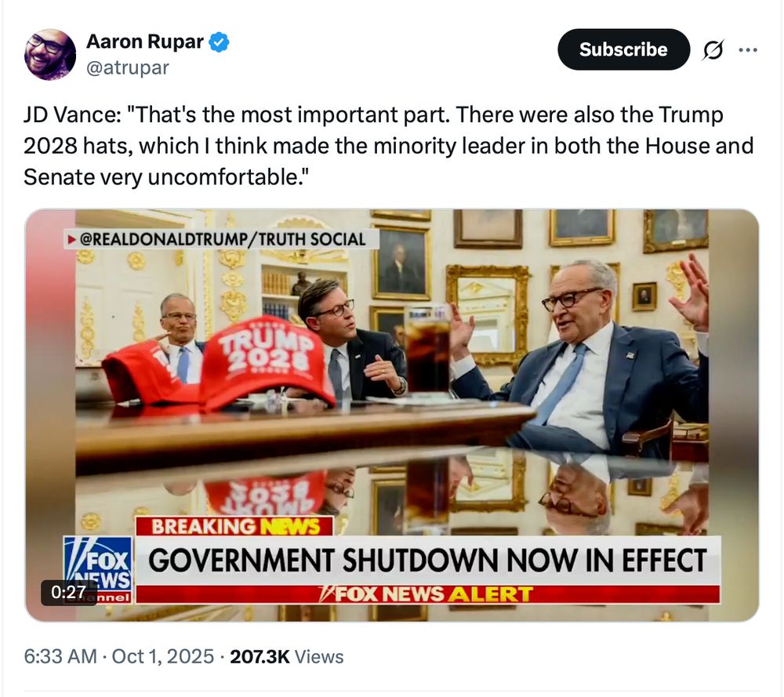
Task: Open the 207.3K Views count
Action: 286,656
